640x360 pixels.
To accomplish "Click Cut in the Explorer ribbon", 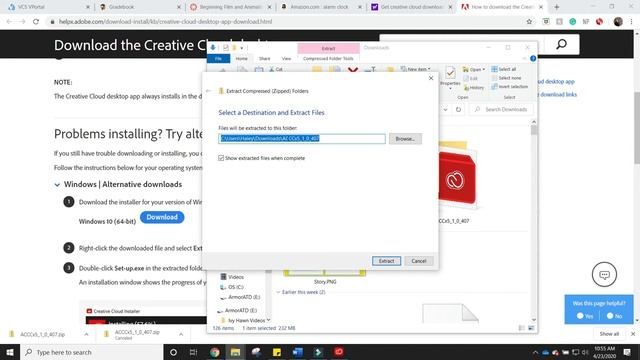I will click(276, 69).
